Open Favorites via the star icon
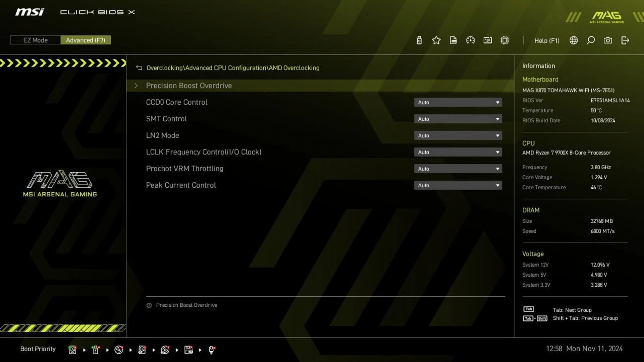This screenshot has height=362, width=644. click(x=436, y=40)
